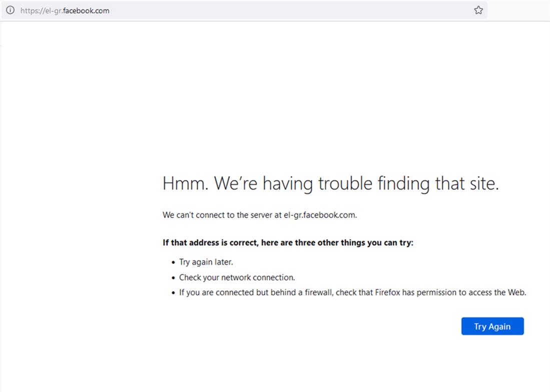
Task: Click the Try Again button
Action: pyautogui.click(x=492, y=326)
